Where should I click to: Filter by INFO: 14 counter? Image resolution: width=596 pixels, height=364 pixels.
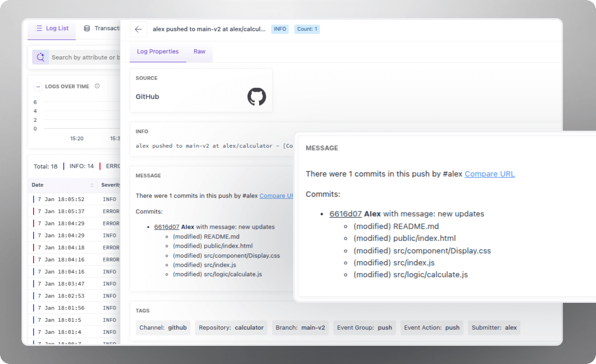82,166
